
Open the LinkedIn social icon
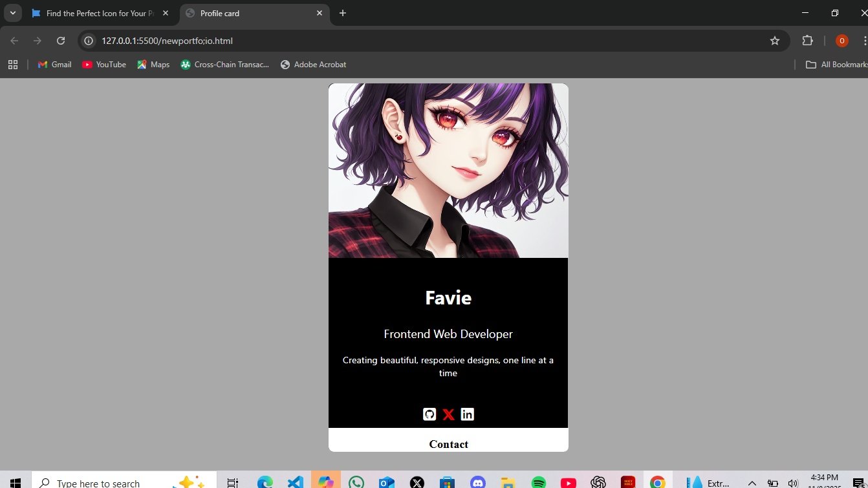pos(467,414)
